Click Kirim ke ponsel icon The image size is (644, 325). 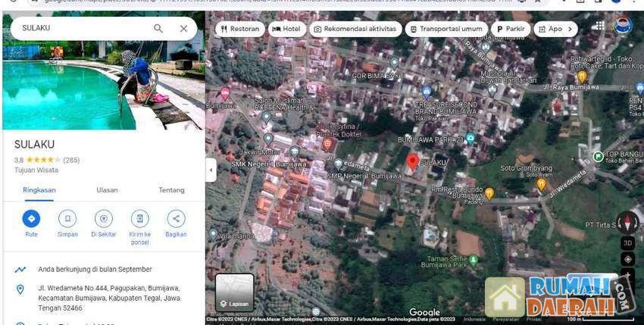click(139, 219)
